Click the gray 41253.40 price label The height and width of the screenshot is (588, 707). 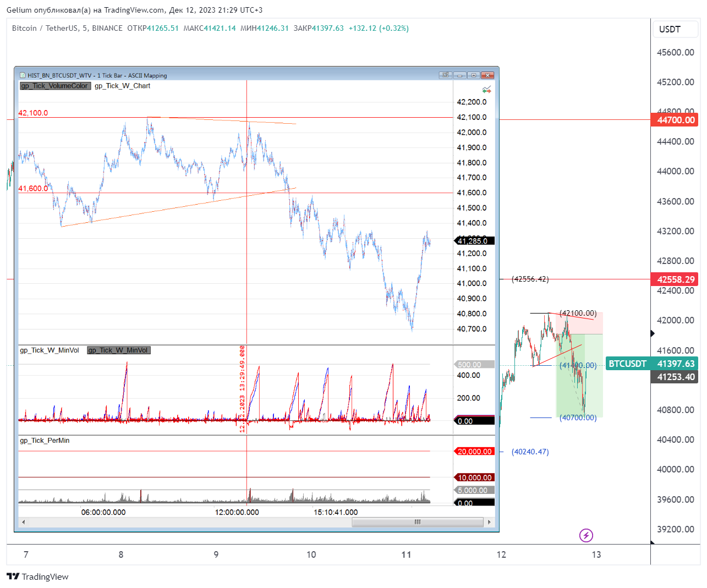675,377
